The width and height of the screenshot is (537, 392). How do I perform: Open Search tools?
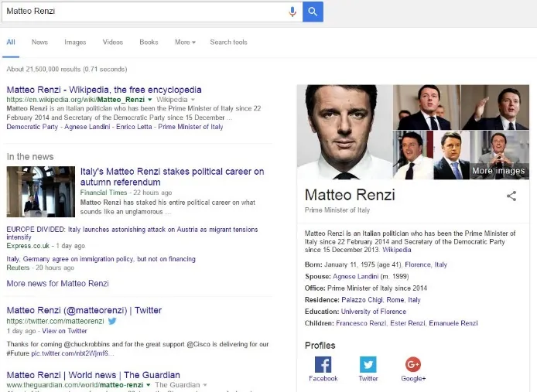click(x=228, y=42)
